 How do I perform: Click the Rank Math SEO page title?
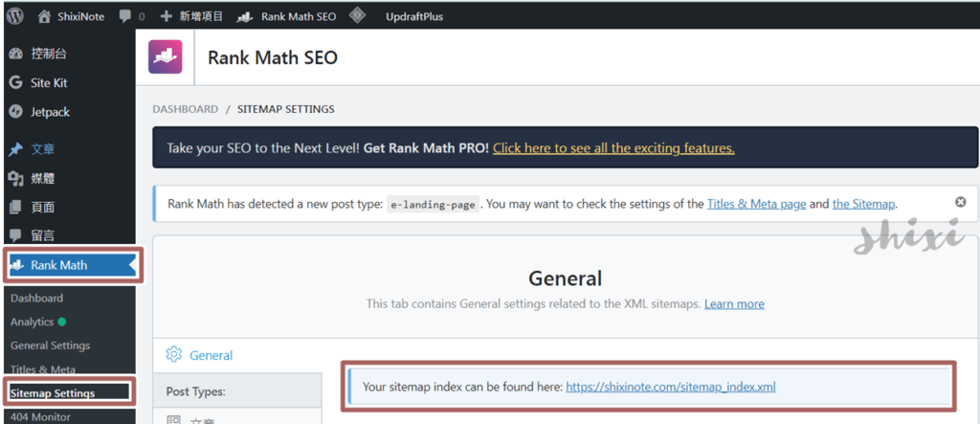273,57
